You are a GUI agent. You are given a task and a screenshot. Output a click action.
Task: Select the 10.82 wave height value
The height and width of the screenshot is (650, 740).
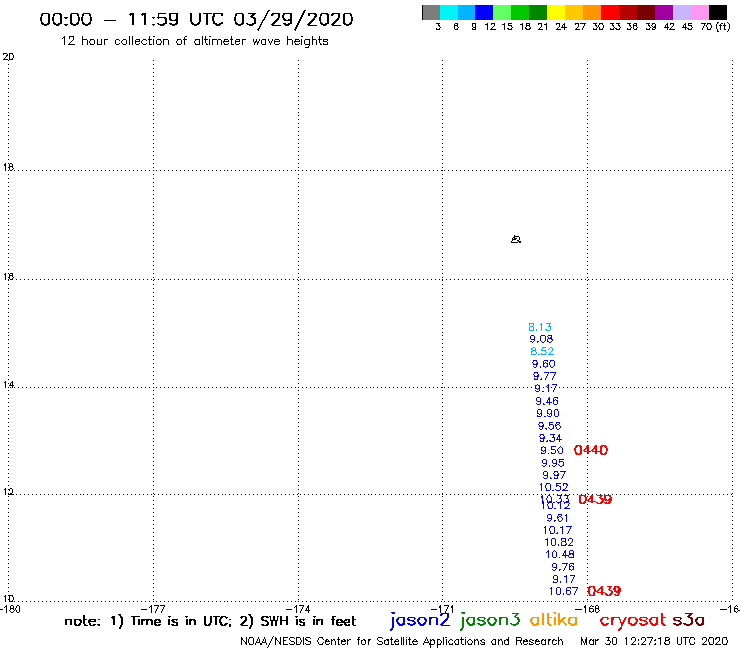point(559,542)
